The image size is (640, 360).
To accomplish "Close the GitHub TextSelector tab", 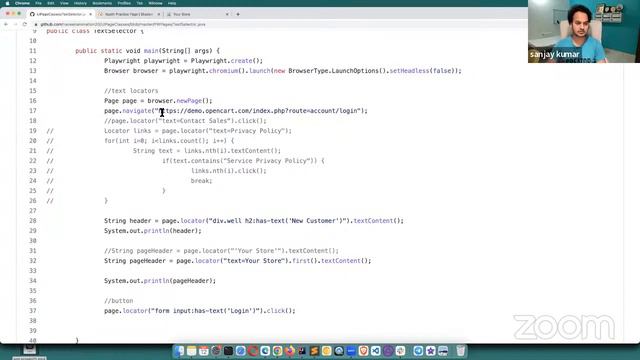I will [x=90, y=14].
